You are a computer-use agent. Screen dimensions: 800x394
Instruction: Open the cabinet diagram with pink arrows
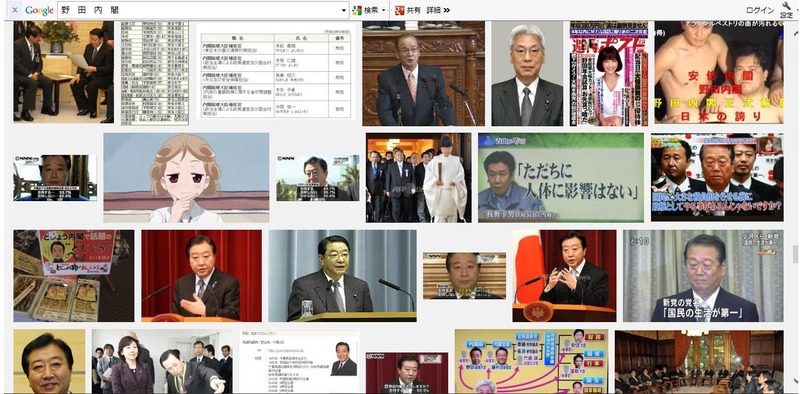click(531, 361)
